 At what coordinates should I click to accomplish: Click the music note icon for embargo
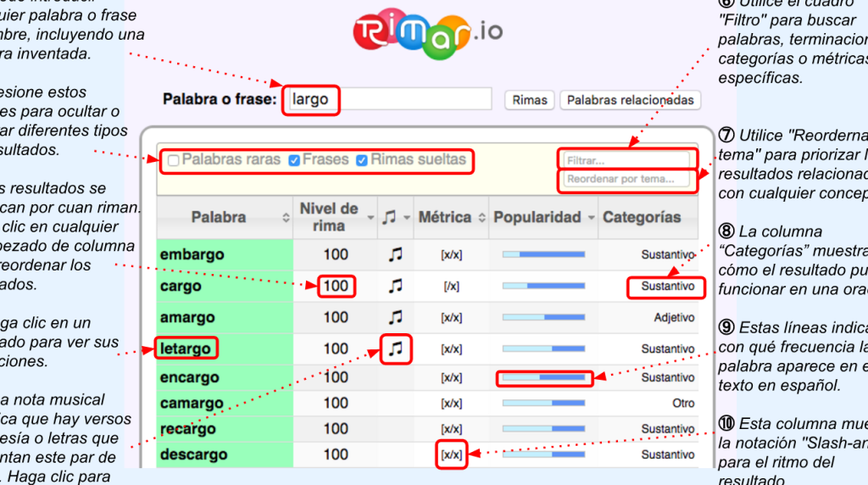click(395, 254)
